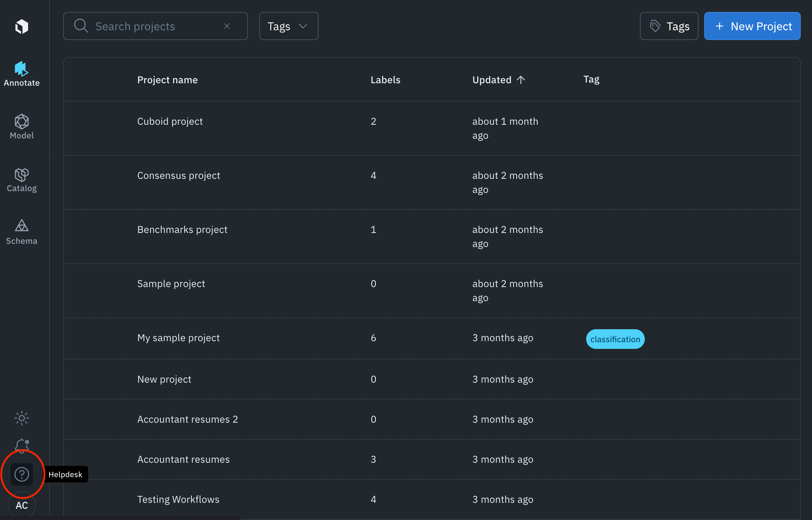Viewport: 812px width, 520px height.
Task: Toggle the light/dark theme sun icon
Action: point(22,418)
